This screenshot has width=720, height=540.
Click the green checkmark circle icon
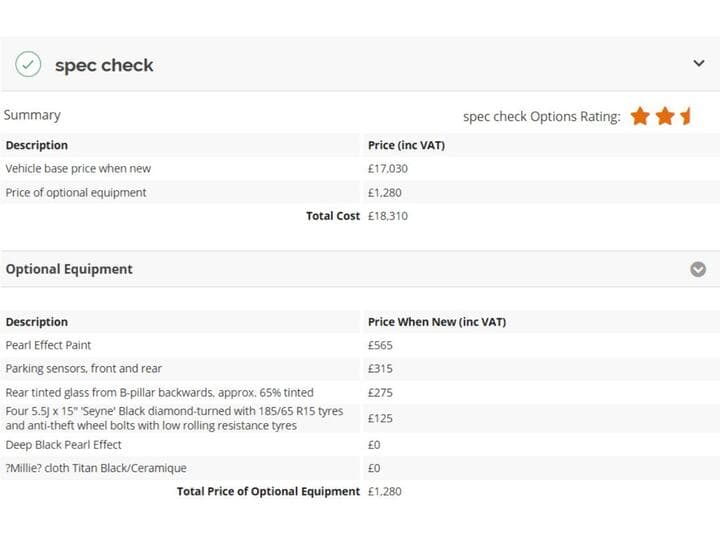[x=28, y=64]
